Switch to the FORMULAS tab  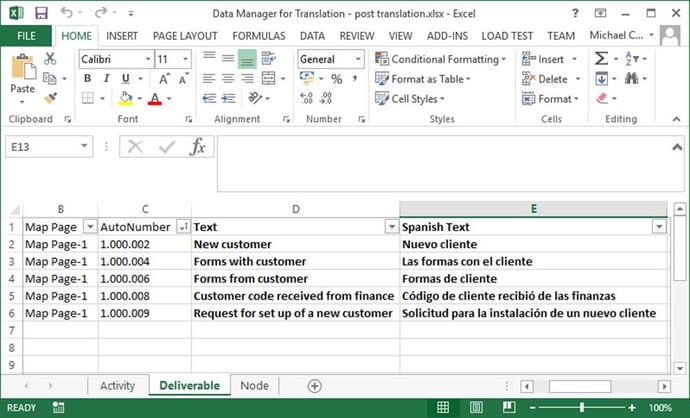point(259,36)
